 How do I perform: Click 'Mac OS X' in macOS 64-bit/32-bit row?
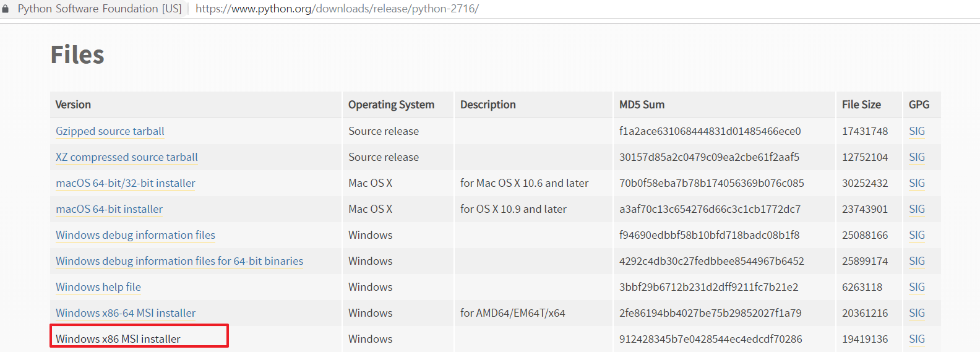(371, 183)
